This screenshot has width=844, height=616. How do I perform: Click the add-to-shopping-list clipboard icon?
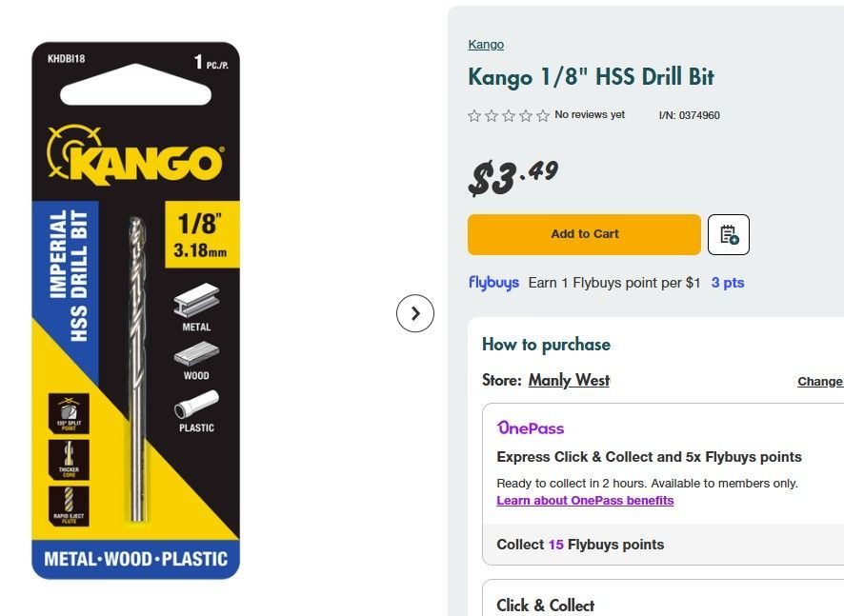(x=728, y=234)
